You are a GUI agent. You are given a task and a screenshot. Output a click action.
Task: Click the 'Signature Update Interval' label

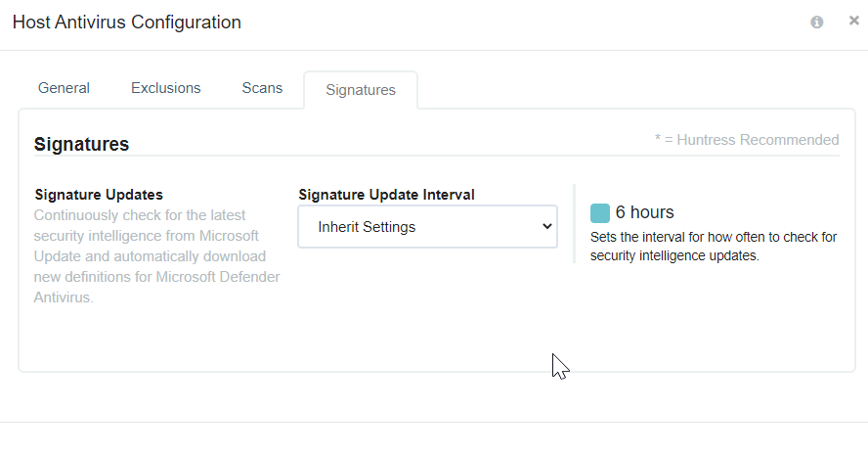386,195
